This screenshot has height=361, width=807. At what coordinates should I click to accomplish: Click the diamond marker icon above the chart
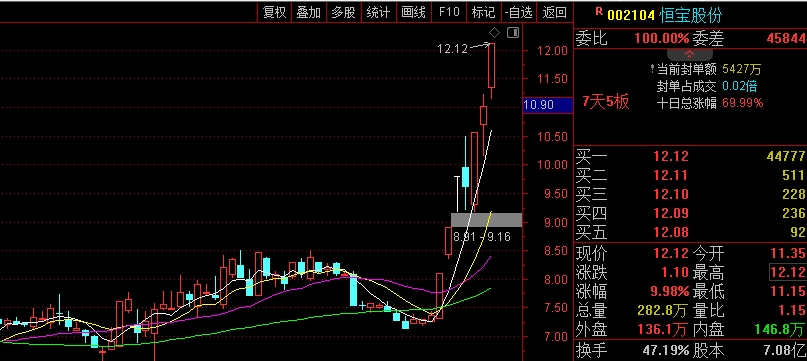[x=494, y=33]
